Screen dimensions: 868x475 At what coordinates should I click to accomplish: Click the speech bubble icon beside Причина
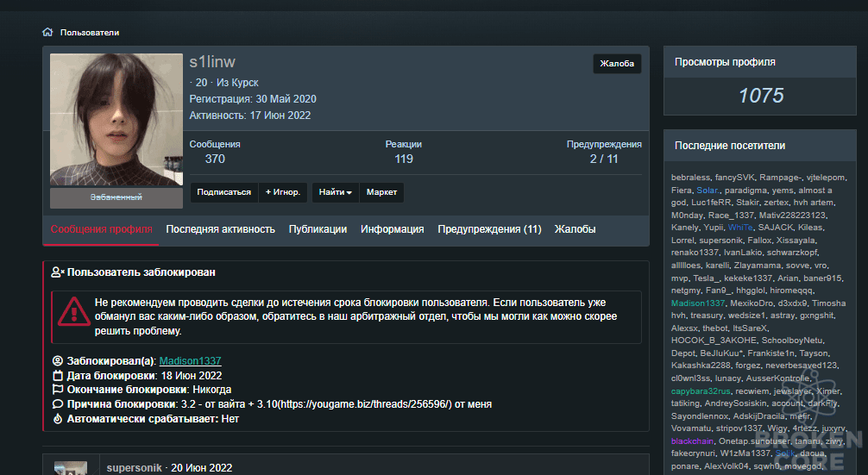(x=58, y=404)
